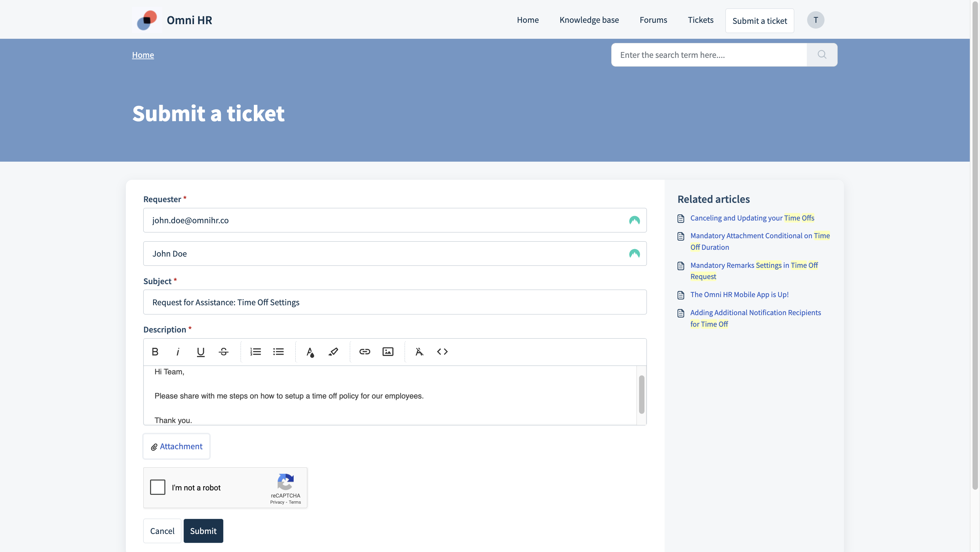The width and height of the screenshot is (980, 552).
Task: Click the dark Submit button
Action: 203,531
